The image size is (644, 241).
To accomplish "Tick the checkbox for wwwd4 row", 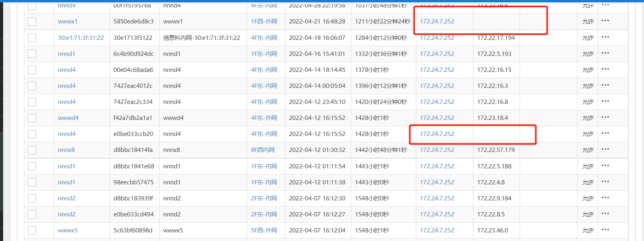I will pyautogui.click(x=32, y=118).
